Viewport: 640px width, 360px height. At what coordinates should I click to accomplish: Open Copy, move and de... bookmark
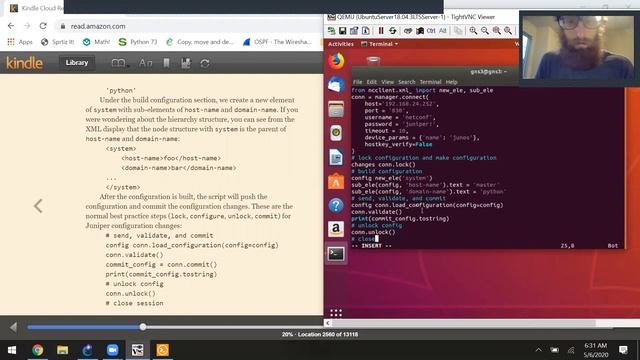(x=200, y=42)
